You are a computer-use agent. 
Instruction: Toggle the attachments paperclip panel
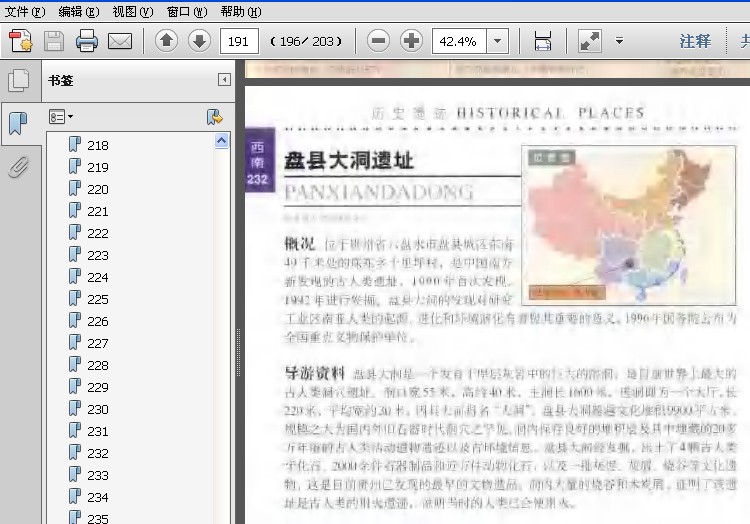[x=18, y=167]
